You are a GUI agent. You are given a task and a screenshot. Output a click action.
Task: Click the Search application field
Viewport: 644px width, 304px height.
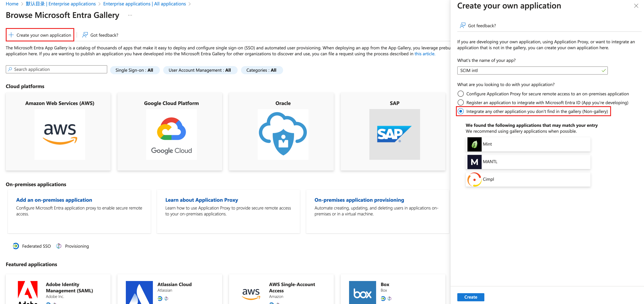56,69
